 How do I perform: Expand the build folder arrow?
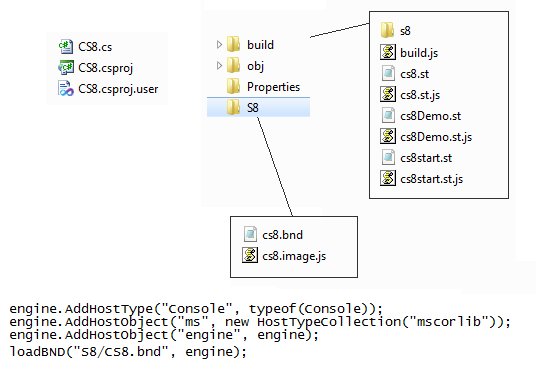pos(219,45)
